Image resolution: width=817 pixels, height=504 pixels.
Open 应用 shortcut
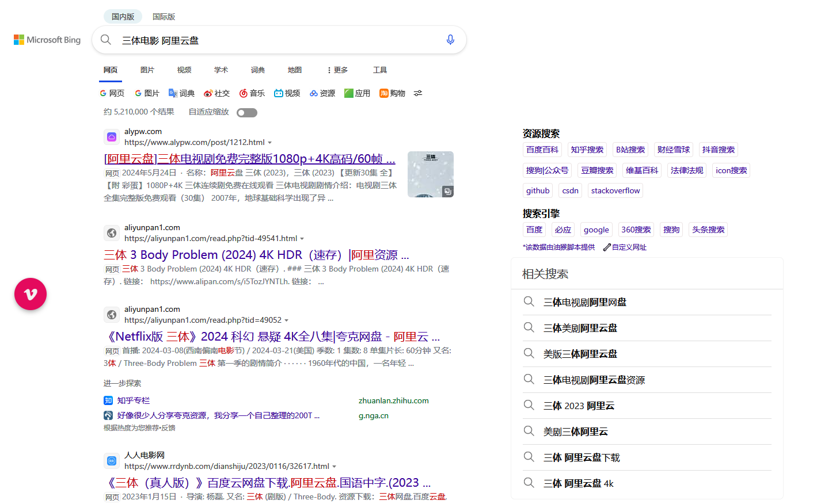click(357, 93)
